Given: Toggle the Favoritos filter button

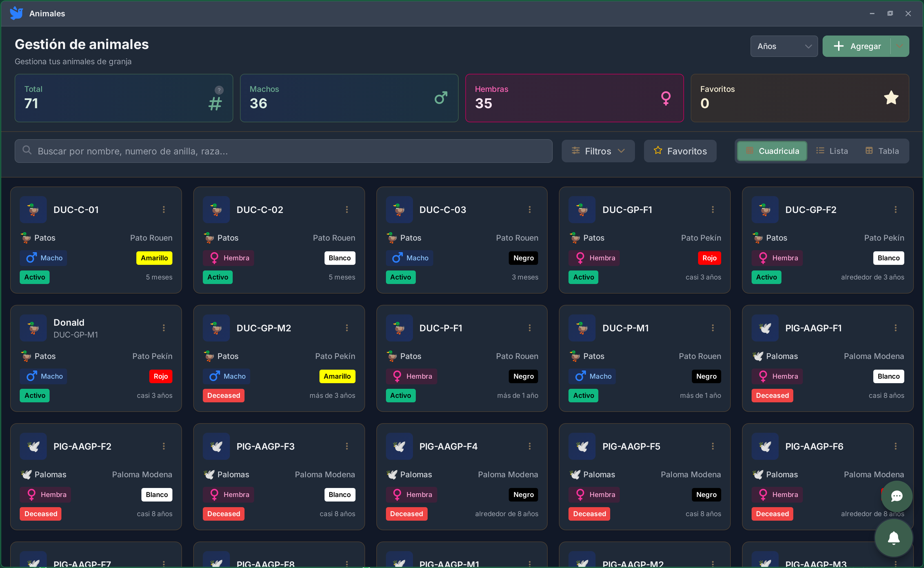Looking at the screenshot, I should point(680,151).
